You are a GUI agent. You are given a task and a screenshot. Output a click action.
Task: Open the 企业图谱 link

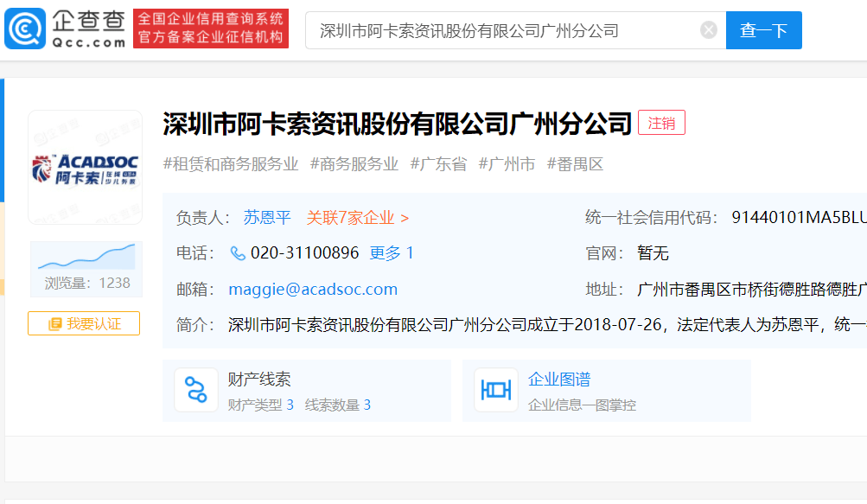tap(559, 380)
